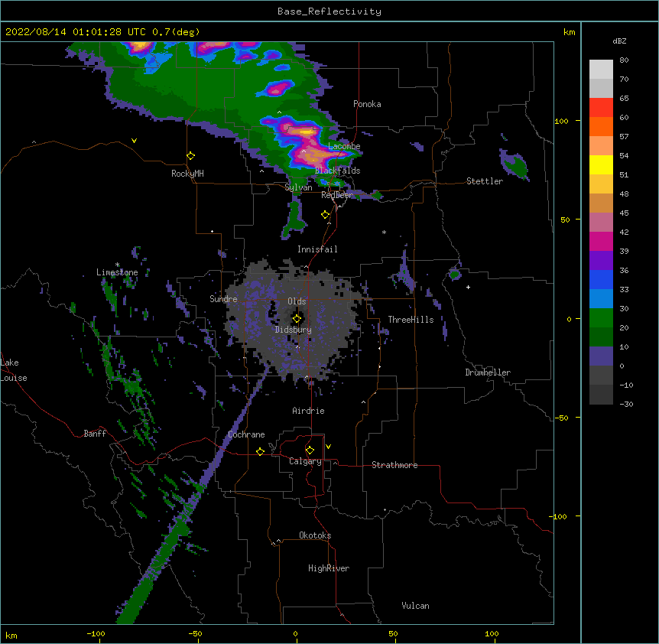The width and height of the screenshot is (659, 644).
Task: Click the -100 tick label on bottom axis
Action: (x=96, y=633)
